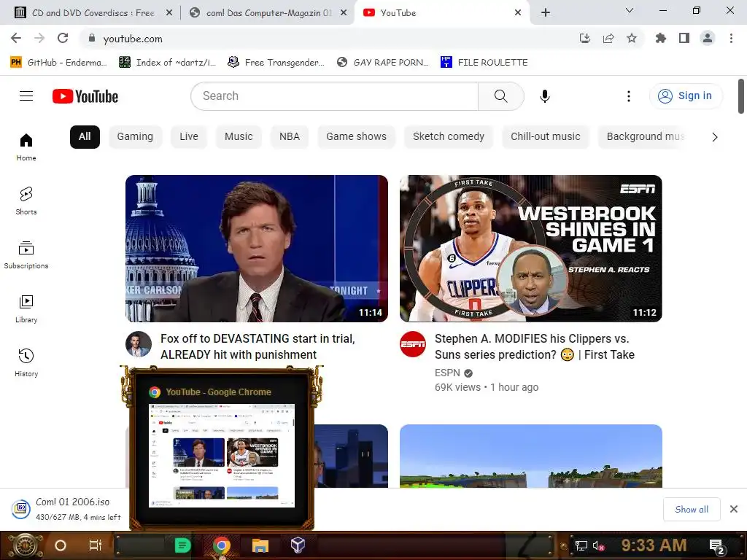Play the Tucker Carlson video thumbnail
Image resolution: width=747 pixels, height=560 pixels.
tap(257, 249)
